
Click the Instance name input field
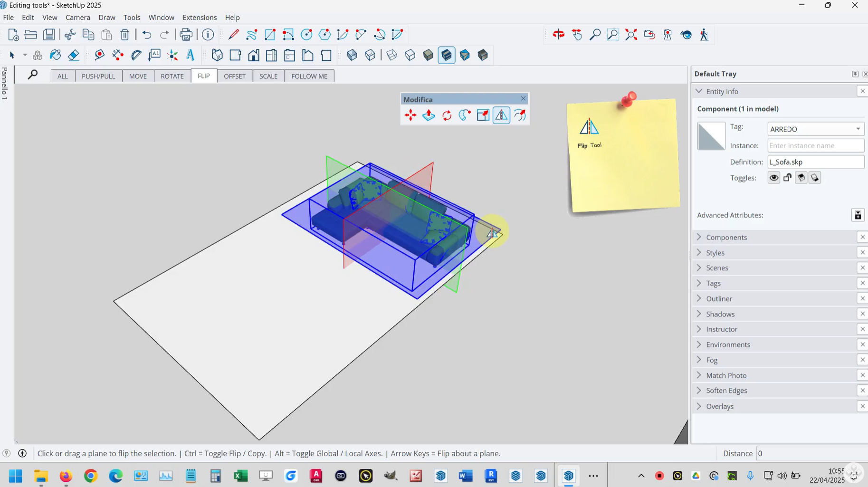[x=815, y=146]
